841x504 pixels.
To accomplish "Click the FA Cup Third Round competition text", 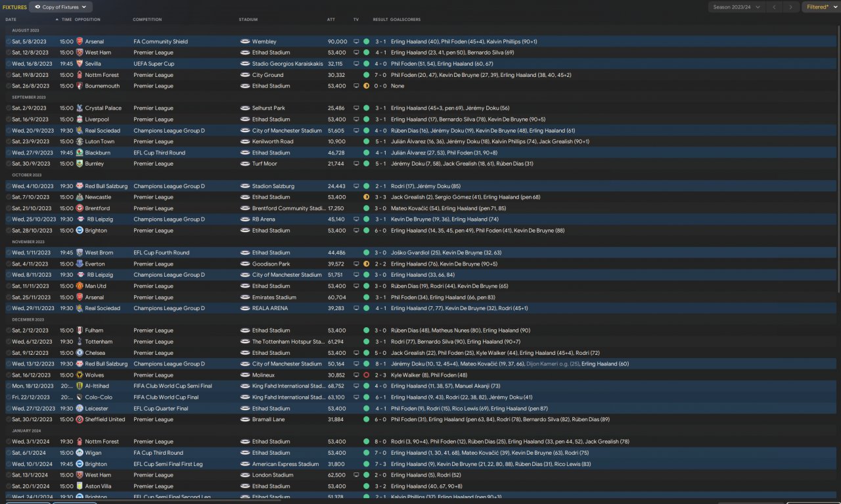I will (x=158, y=453).
